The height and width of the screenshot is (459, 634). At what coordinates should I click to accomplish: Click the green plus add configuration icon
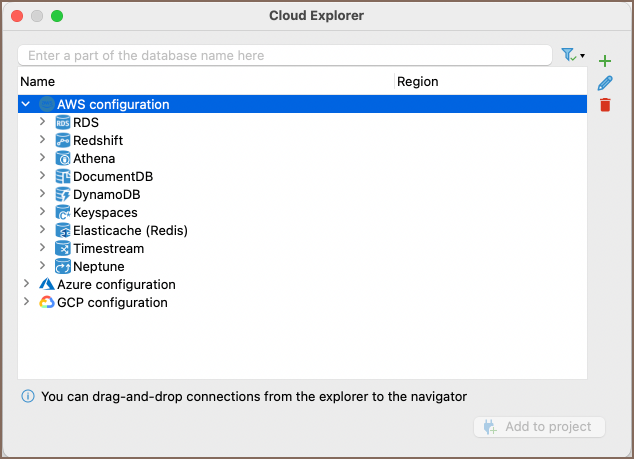click(x=604, y=61)
